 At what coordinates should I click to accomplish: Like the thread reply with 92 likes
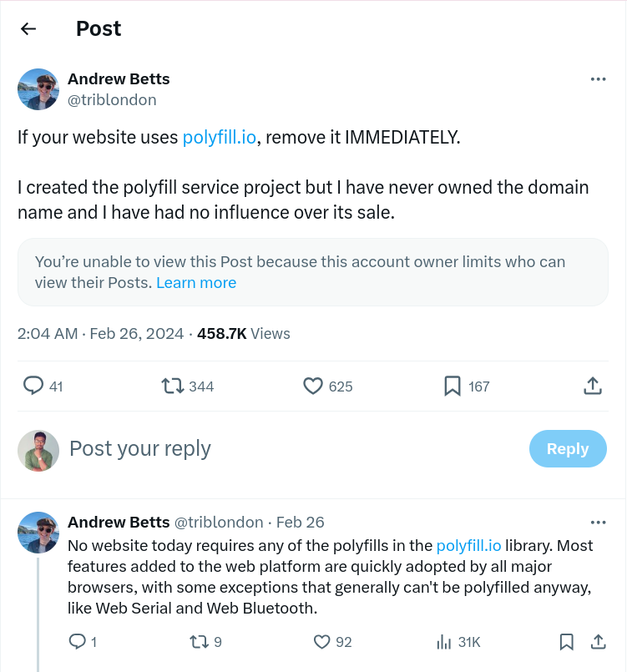[x=322, y=641]
